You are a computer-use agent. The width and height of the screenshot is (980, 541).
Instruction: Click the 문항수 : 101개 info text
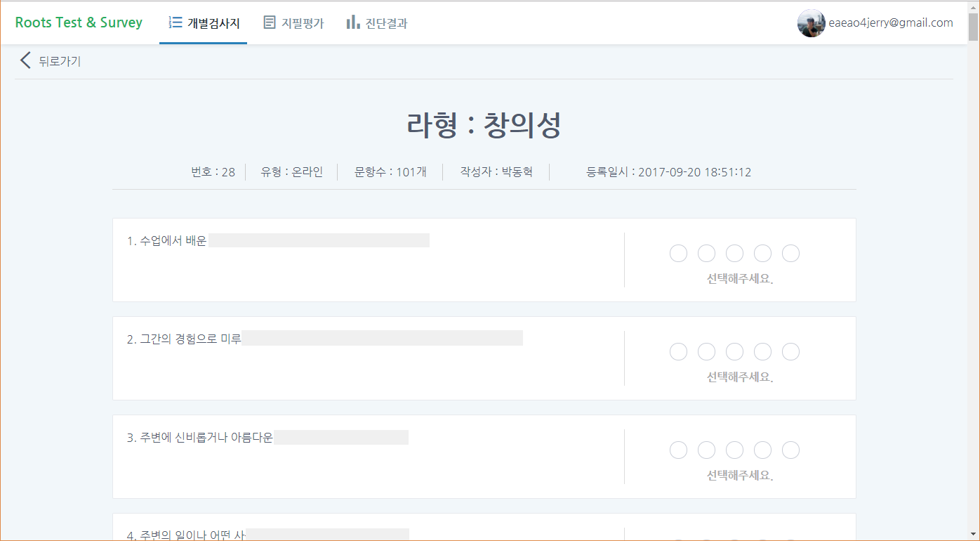(x=390, y=172)
